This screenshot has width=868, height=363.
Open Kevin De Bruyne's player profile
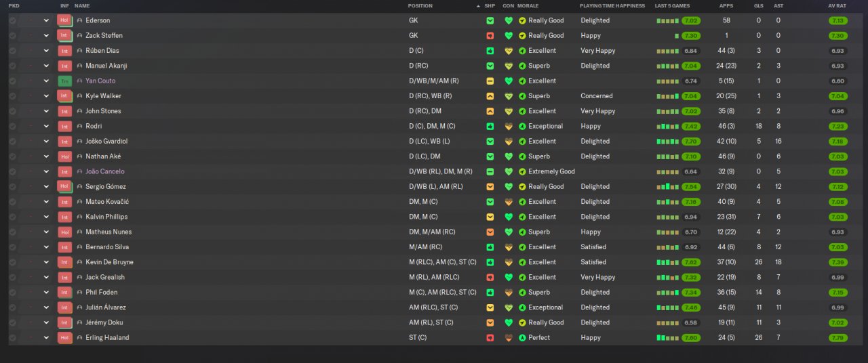(109, 262)
